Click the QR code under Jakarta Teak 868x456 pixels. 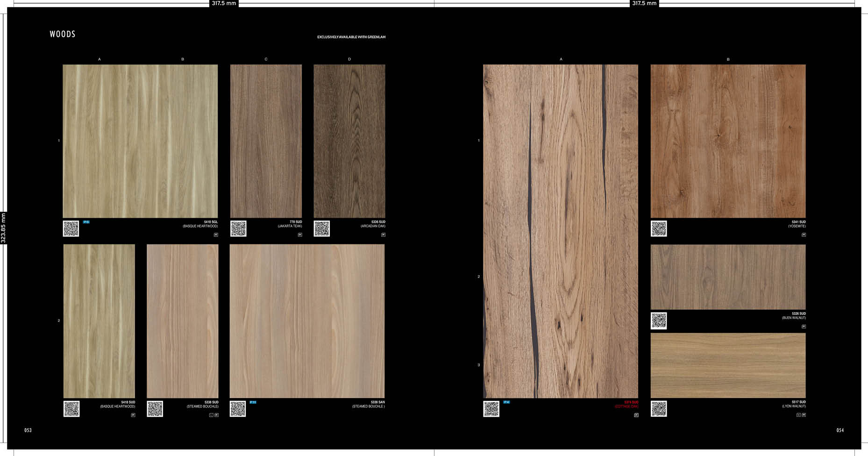click(x=238, y=228)
